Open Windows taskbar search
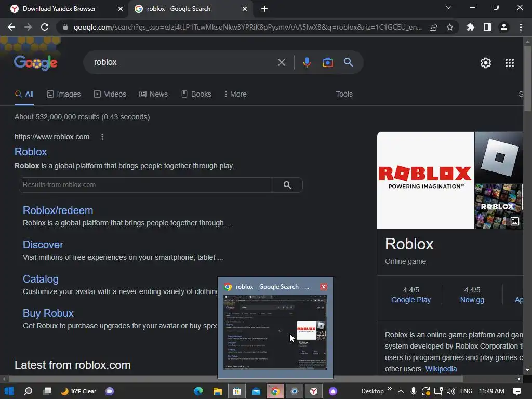This screenshot has height=399, width=532. tap(28, 391)
